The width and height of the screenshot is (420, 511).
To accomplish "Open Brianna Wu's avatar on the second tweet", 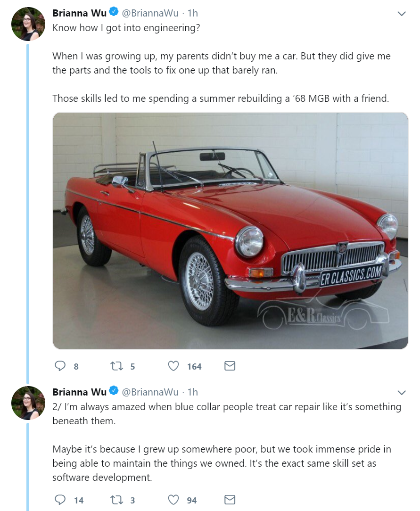I will click(28, 403).
